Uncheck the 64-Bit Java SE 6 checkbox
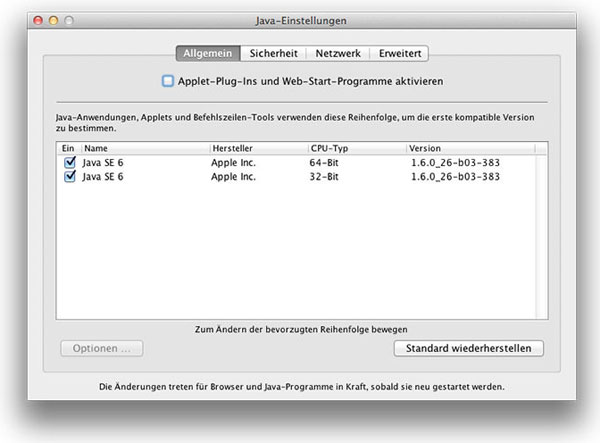This screenshot has height=443, width=600. coord(69,161)
